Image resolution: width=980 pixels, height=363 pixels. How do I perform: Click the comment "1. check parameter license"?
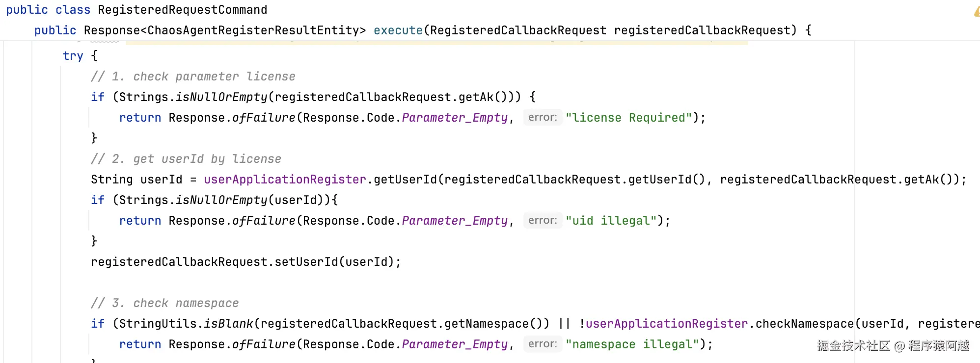(x=193, y=77)
